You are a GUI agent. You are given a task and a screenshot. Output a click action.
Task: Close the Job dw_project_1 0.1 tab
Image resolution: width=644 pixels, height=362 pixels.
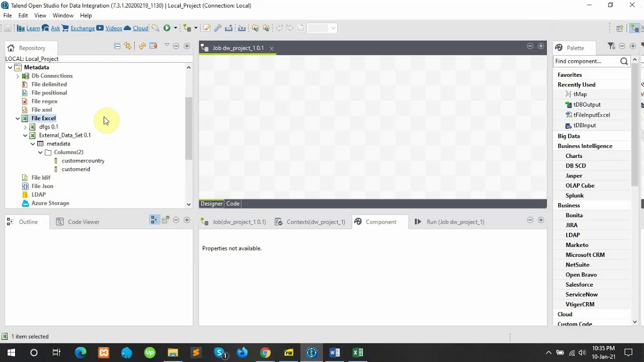[x=271, y=48]
